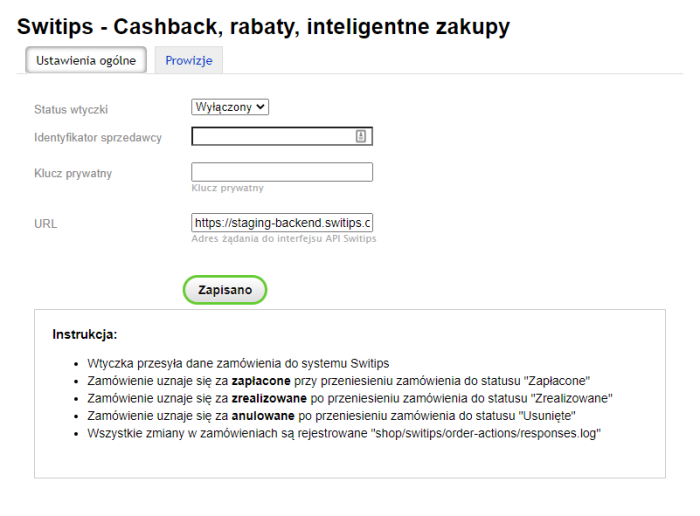Click the URL field with staging-backend address
The height and width of the screenshot is (516, 700).
coord(281,223)
